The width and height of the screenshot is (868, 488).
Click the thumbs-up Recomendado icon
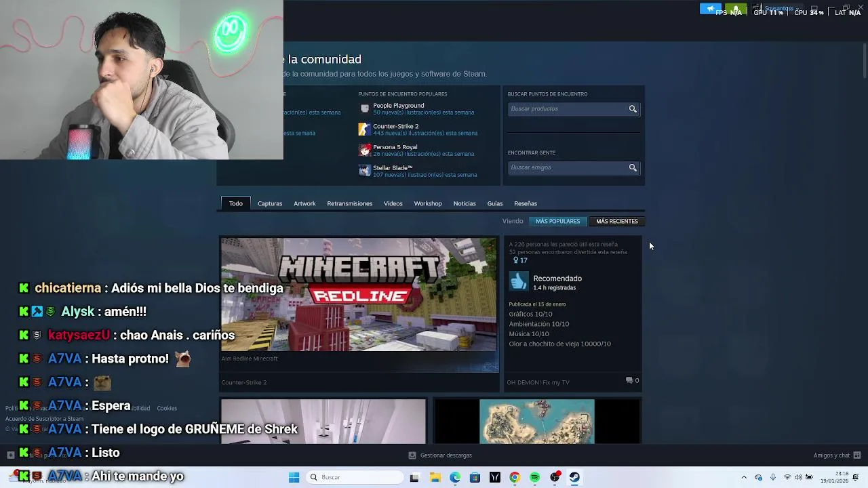click(519, 282)
